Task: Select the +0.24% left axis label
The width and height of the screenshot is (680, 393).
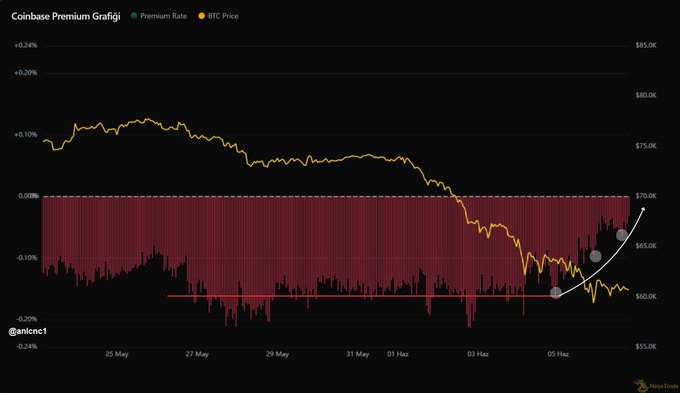Action: tap(26, 45)
